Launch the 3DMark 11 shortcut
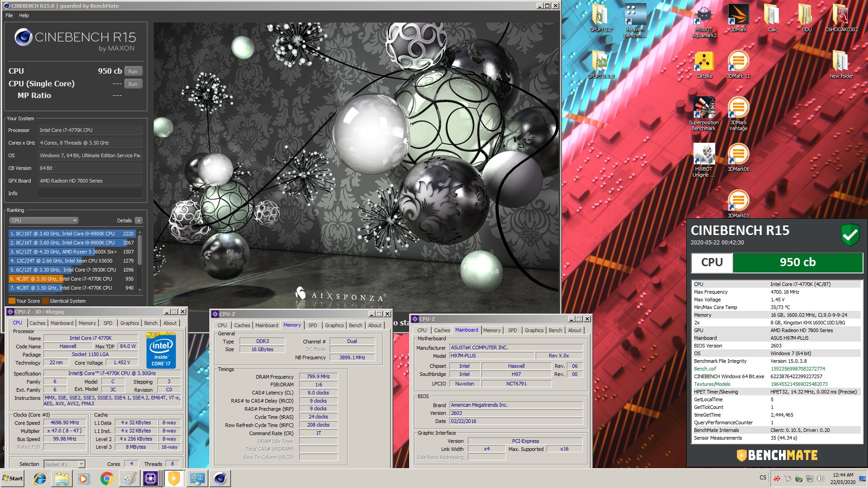 coord(738,65)
